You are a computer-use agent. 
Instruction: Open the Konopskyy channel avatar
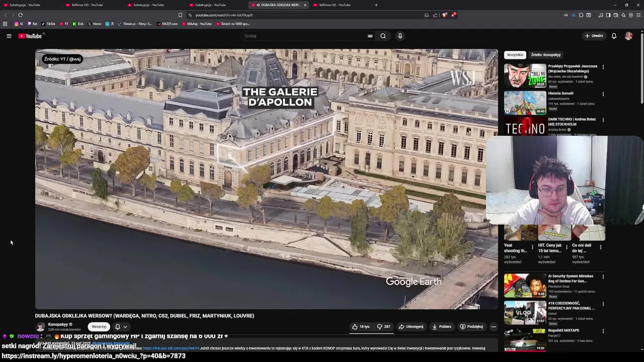[x=40, y=327]
